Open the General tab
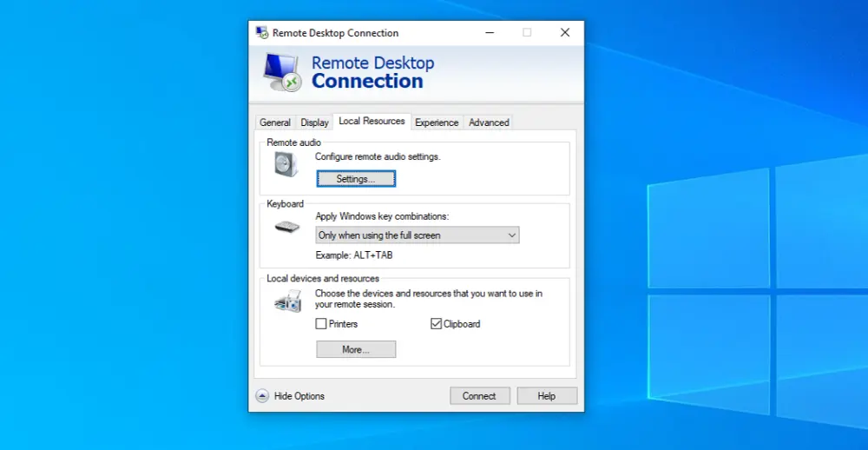This screenshot has width=868, height=450. 275,122
